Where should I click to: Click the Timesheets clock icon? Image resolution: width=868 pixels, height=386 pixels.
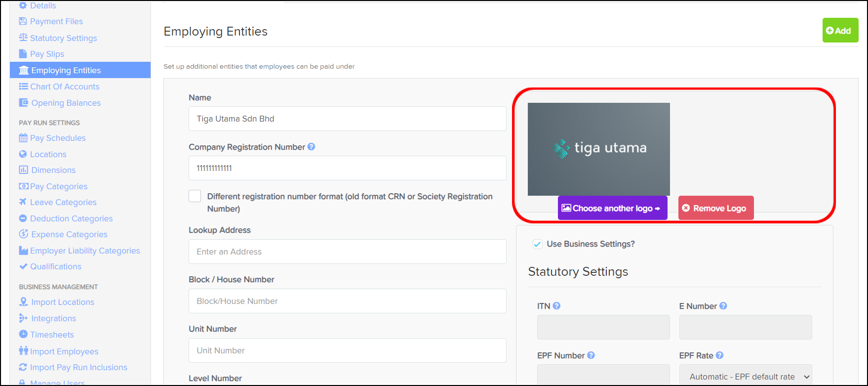click(23, 335)
